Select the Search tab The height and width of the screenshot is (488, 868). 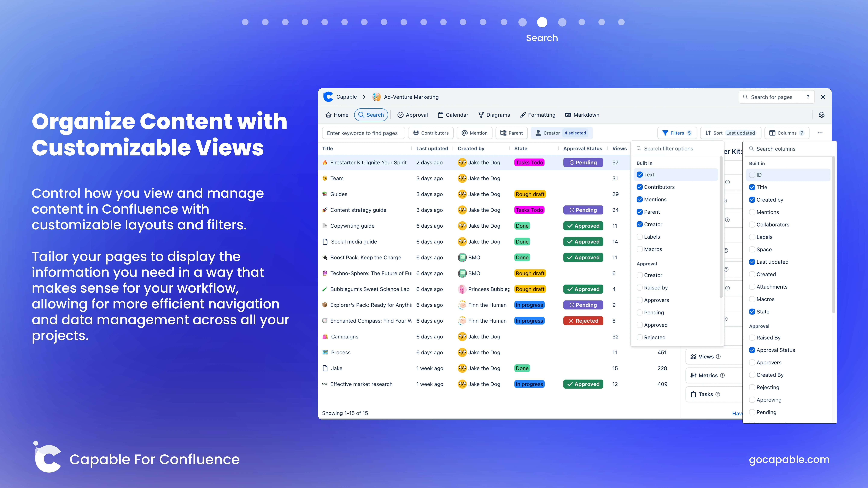(371, 115)
